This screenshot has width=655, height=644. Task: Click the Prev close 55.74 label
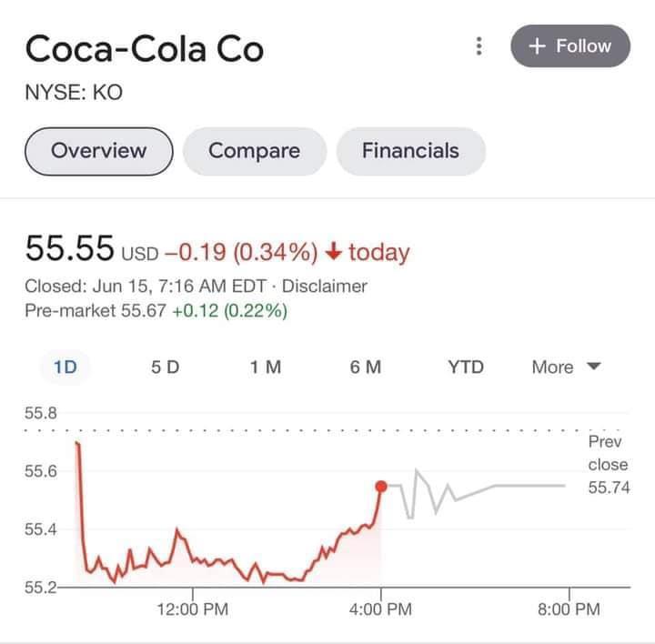pyautogui.click(x=608, y=465)
